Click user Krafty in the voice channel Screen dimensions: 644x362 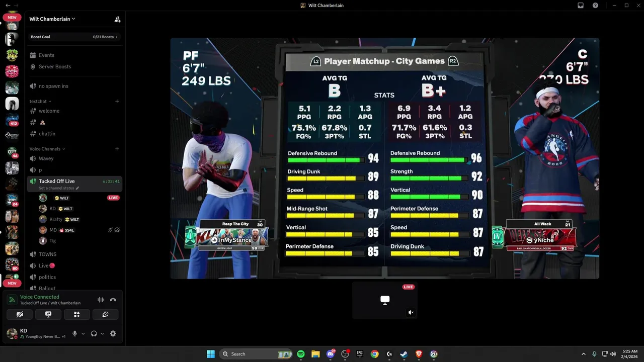pyautogui.click(x=79, y=219)
